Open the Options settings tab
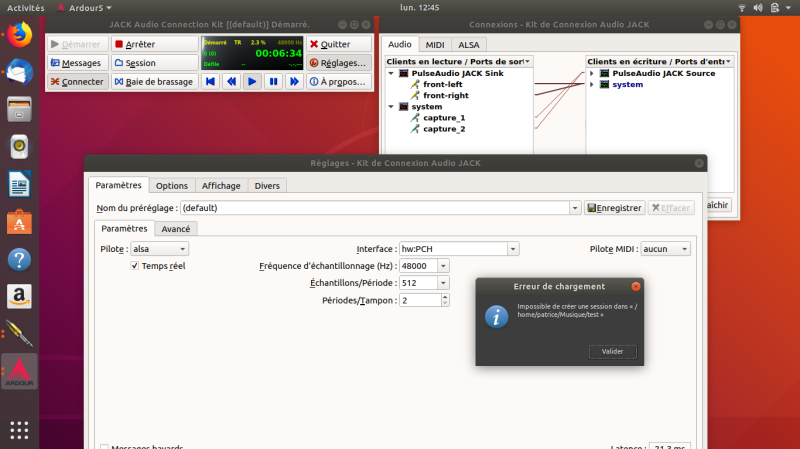This screenshot has width=800, height=449. [171, 186]
